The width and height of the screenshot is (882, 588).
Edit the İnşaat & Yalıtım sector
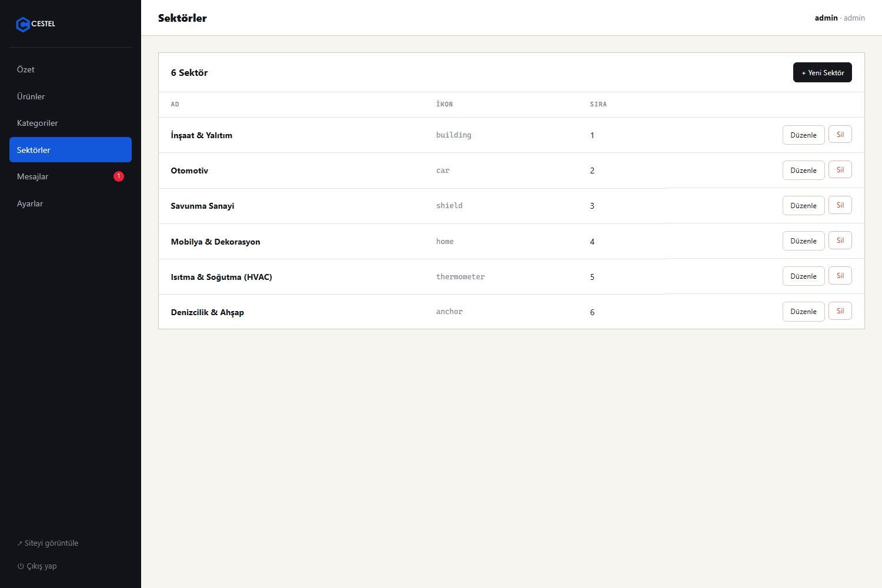[804, 135]
